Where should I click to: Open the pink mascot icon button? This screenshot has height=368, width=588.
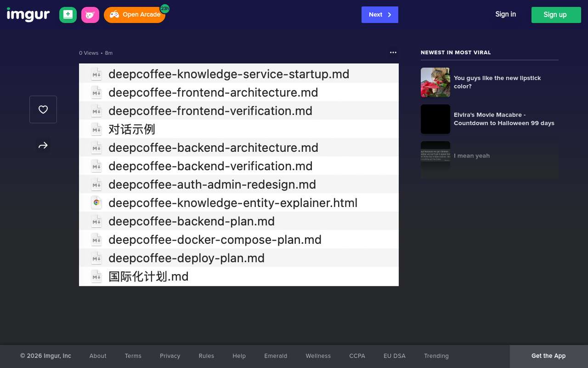click(90, 15)
